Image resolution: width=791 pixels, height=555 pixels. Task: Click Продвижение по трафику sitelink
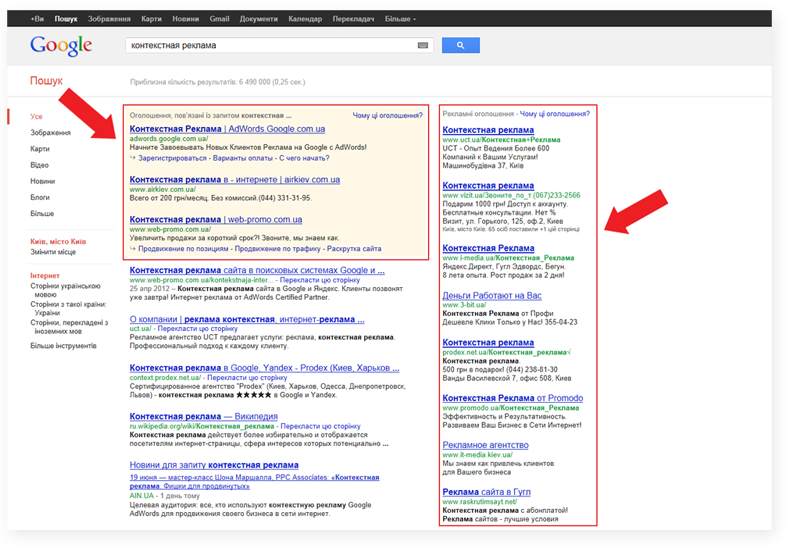[277, 249]
